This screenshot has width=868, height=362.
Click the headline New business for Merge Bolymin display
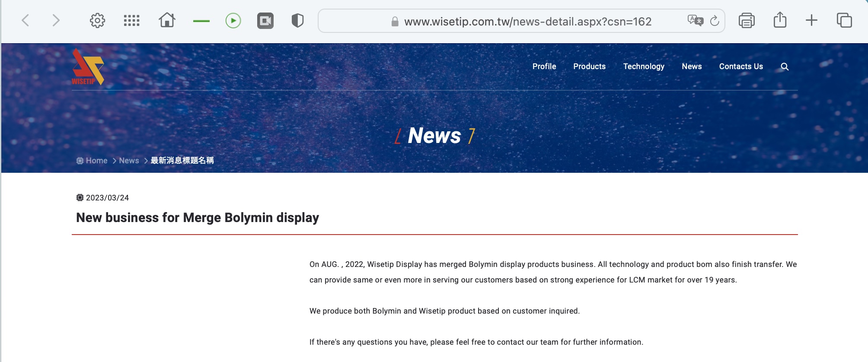(198, 218)
